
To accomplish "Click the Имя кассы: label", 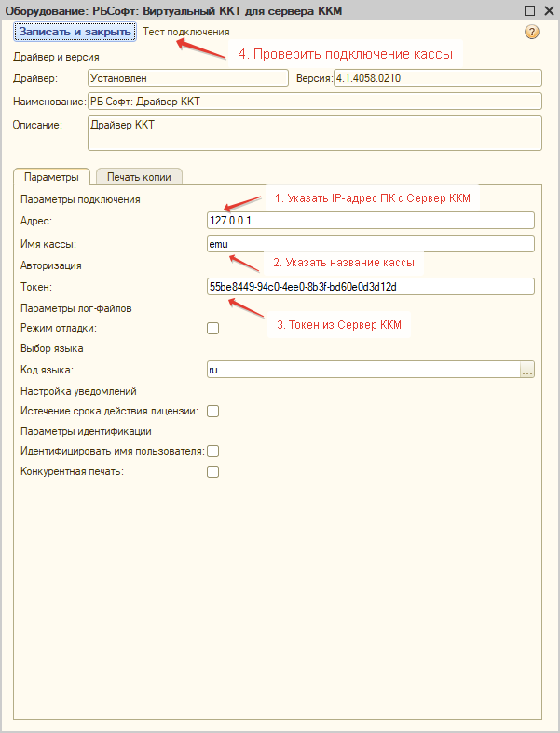I will (48, 244).
